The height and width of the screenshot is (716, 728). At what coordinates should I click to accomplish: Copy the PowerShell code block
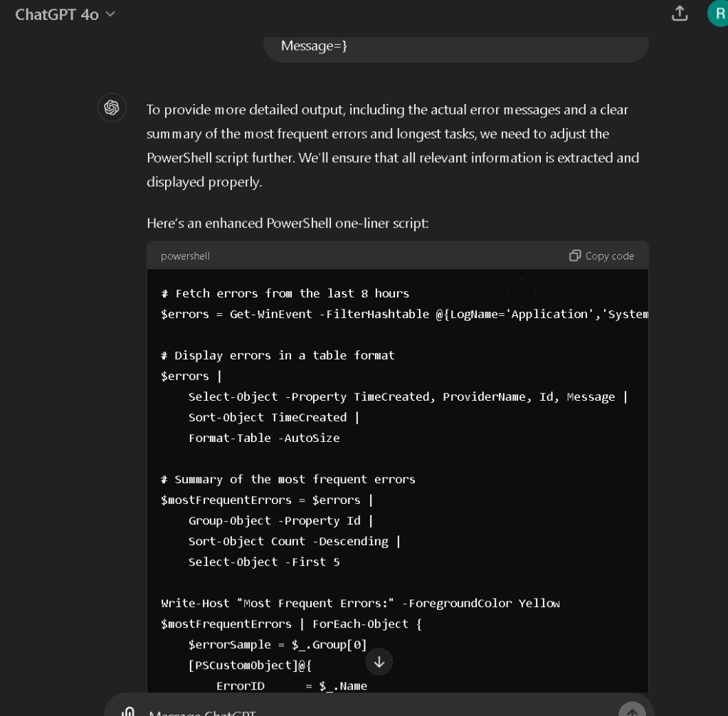[602, 256]
